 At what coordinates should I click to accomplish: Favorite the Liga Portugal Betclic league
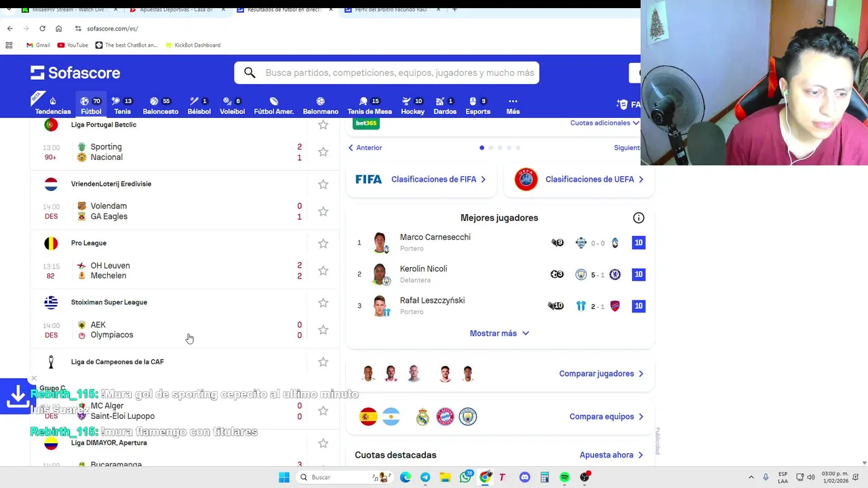[x=323, y=125]
